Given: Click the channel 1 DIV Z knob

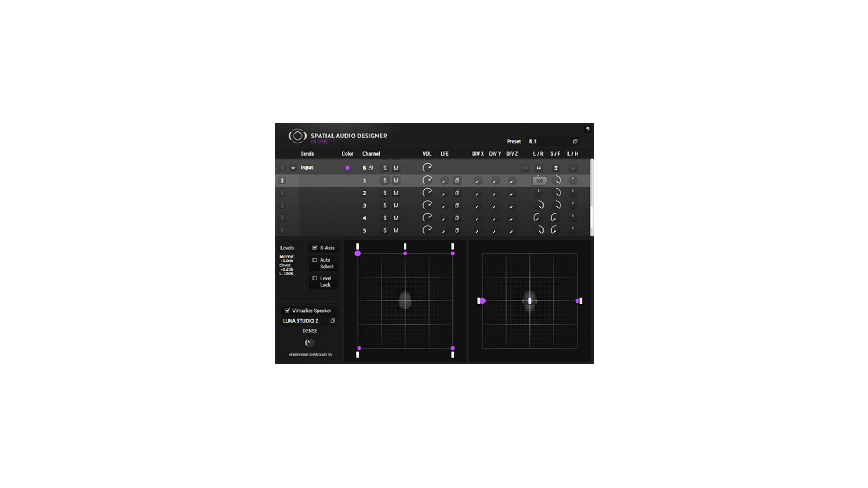Looking at the screenshot, I should point(512,181).
